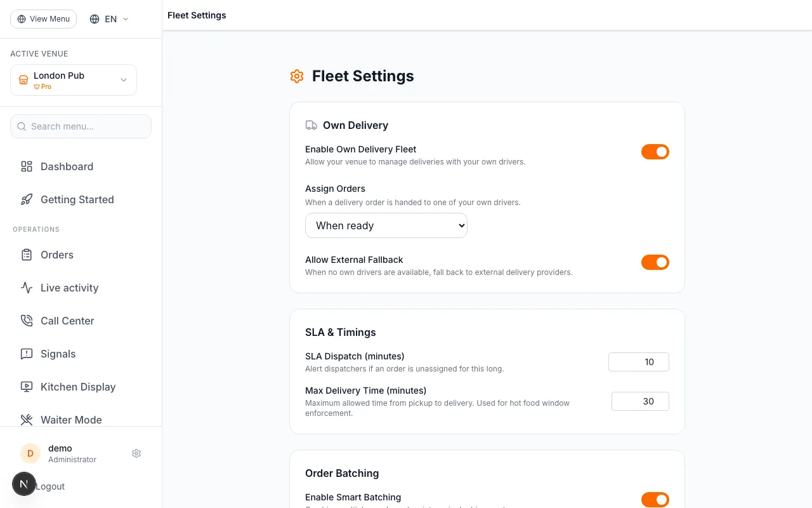
Task: Click the Logout button
Action: [x=50, y=486]
